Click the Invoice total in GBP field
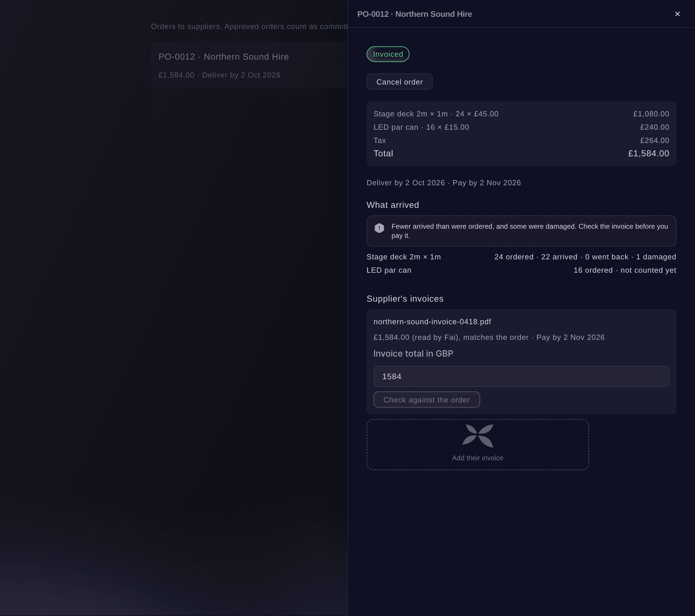The height and width of the screenshot is (616, 695). [x=521, y=376]
